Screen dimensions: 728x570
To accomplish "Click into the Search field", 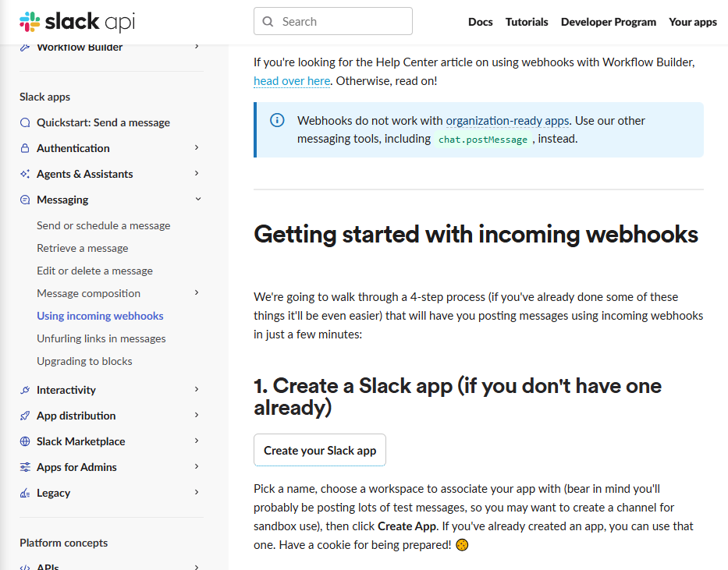I will (x=333, y=21).
